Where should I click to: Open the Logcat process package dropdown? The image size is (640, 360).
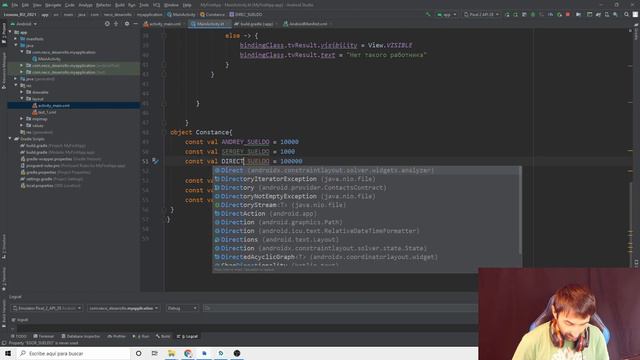(124, 308)
